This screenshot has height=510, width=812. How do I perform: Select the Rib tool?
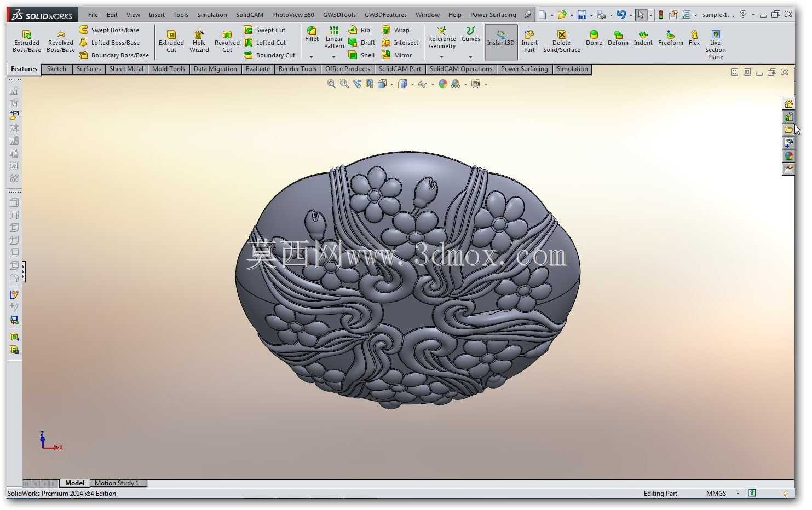360,30
